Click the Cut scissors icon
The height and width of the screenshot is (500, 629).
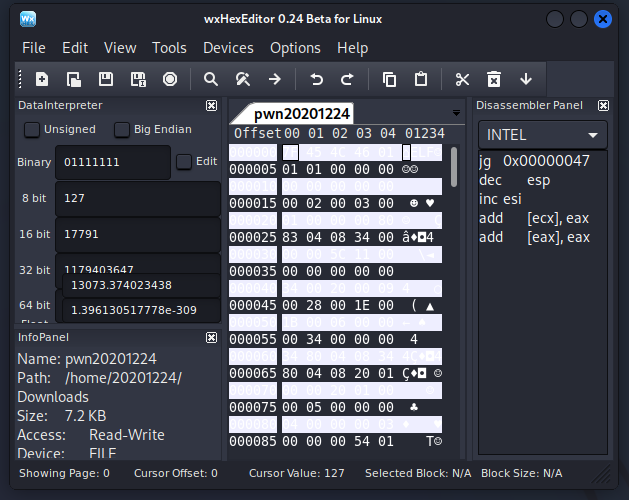pos(462,79)
